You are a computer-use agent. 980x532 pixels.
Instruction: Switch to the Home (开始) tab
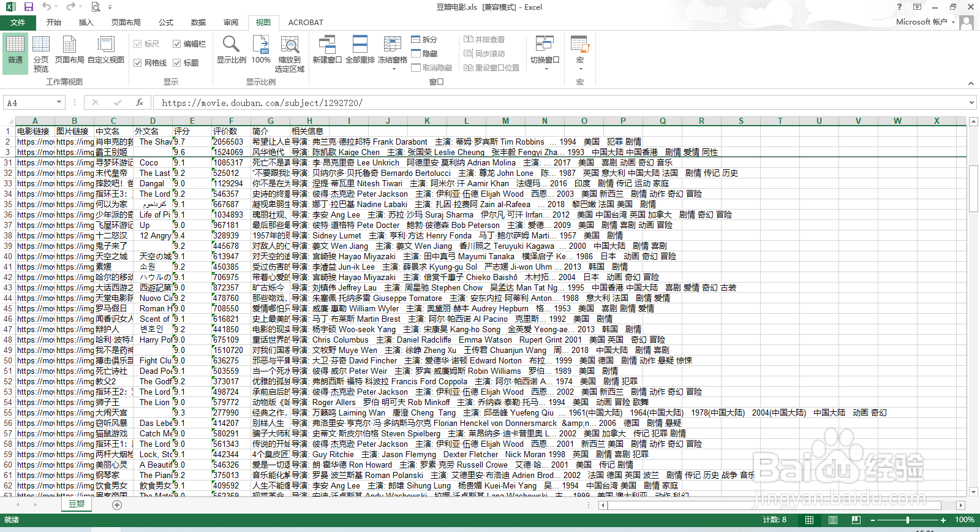(54, 22)
